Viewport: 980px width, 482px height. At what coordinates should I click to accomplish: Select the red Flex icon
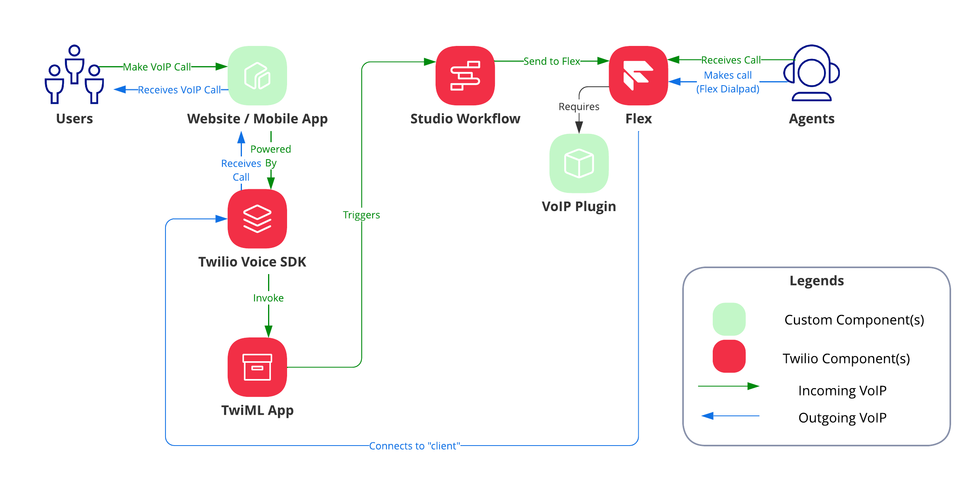coord(639,76)
